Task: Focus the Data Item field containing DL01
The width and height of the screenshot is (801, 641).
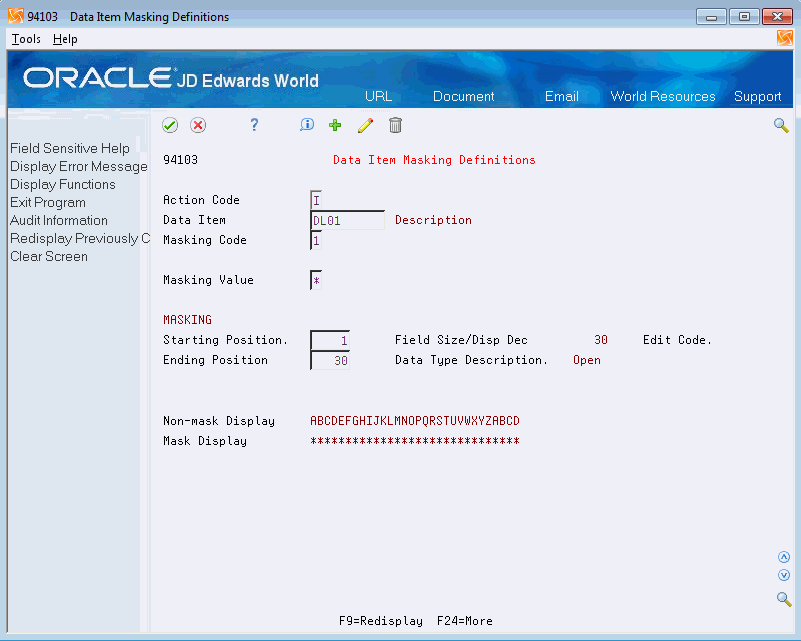Action: pyautogui.click(x=347, y=221)
